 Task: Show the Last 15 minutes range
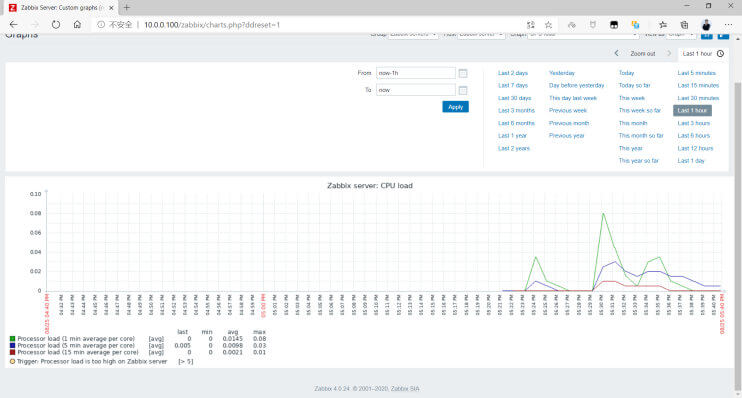pos(698,86)
